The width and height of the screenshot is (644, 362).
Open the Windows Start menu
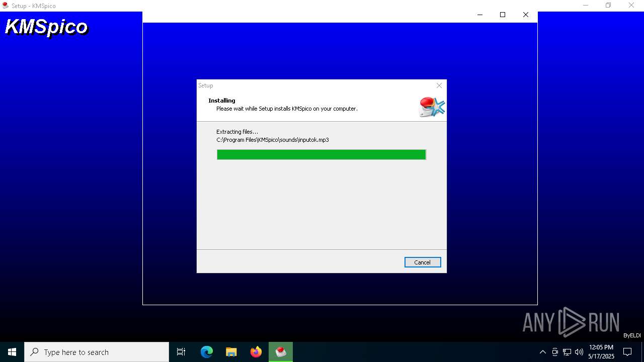pyautogui.click(x=12, y=352)
